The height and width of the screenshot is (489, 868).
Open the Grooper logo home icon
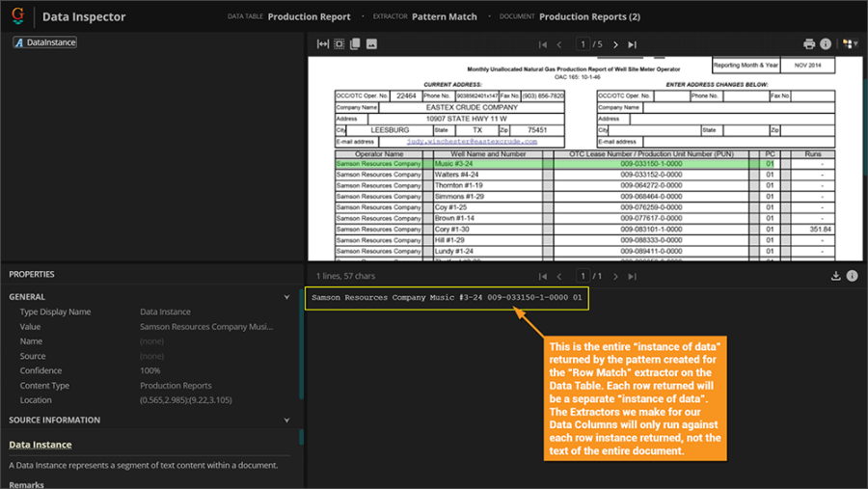(17, 16)
